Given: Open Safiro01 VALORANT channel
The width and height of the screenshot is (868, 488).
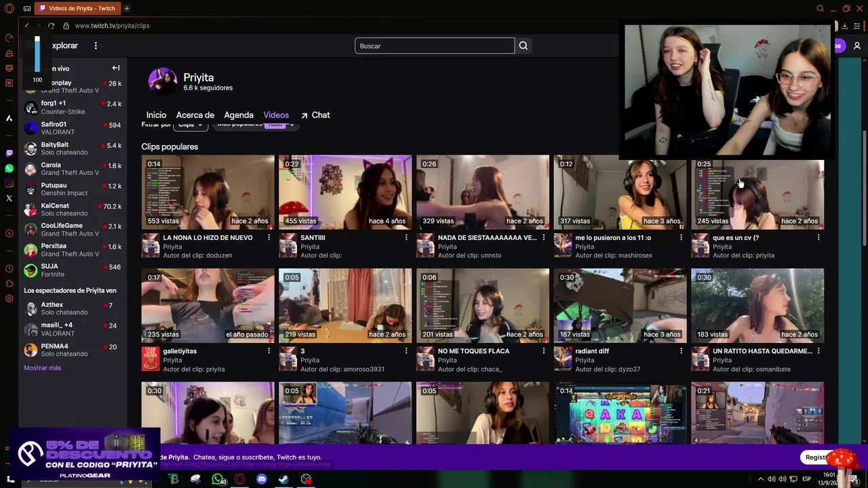Looking at the screenshot, I should [73, 128].
